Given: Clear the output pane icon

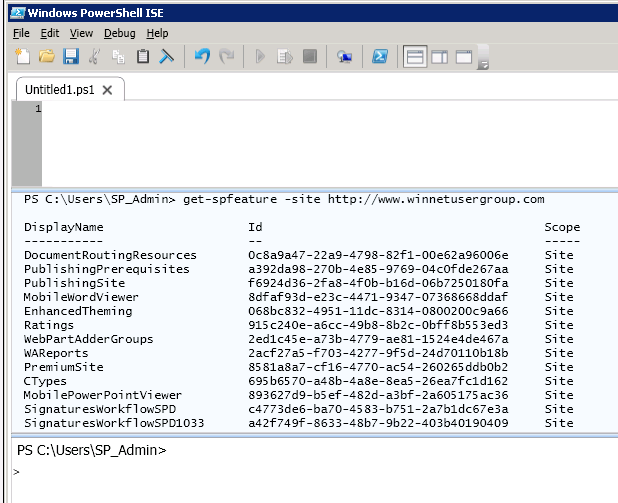Looking at the screenshot, I should (x=167, y=56).
